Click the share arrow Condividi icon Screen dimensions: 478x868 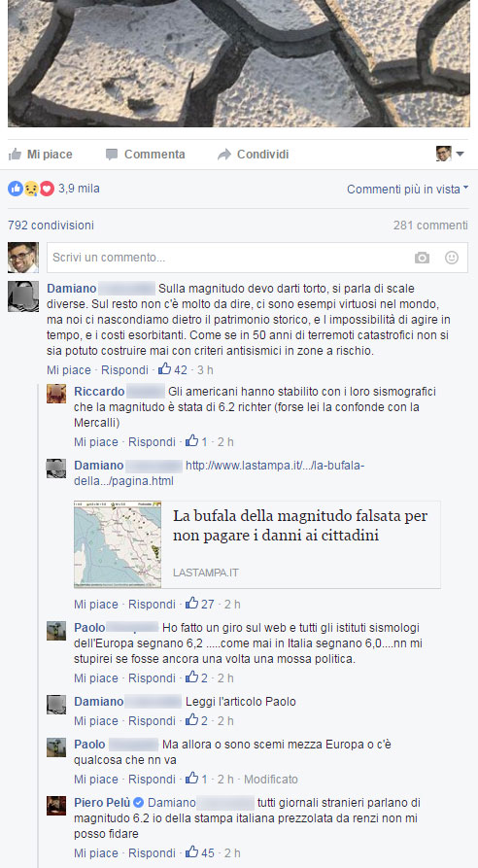tap(224, 155)
